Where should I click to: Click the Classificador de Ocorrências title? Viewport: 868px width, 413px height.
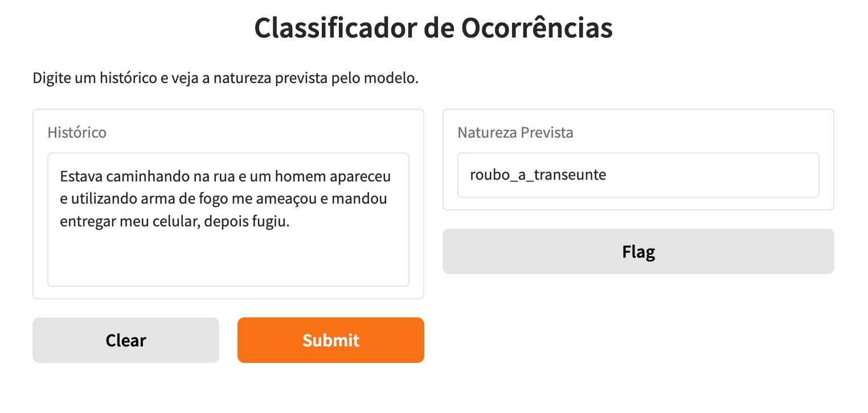coord(434,27)
